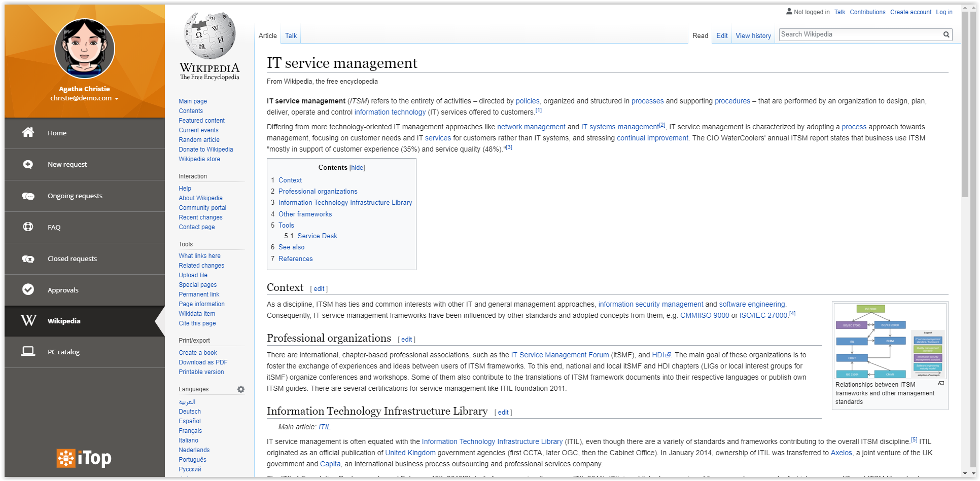The height and width of the screenshot is (481, 980).
Task: Hide the Contents table
Action: [x=357, y=168]
